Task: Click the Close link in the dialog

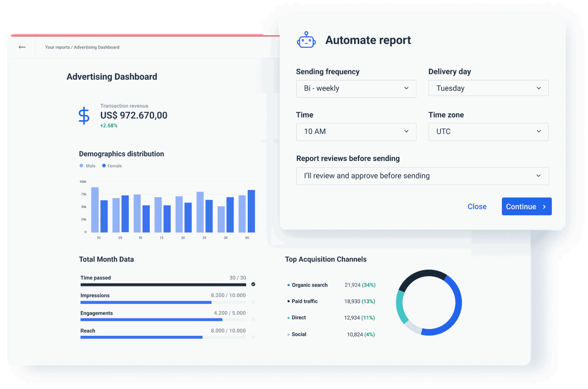Action: click(477, 206)
